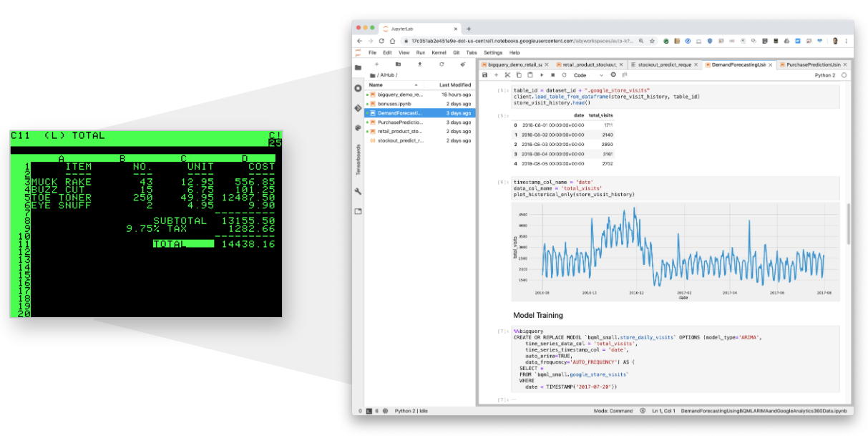Image resolution: width=868 pixels, height=436 pixels.
Task: Run the selected cell with the play icon
Action: [542, 75]
